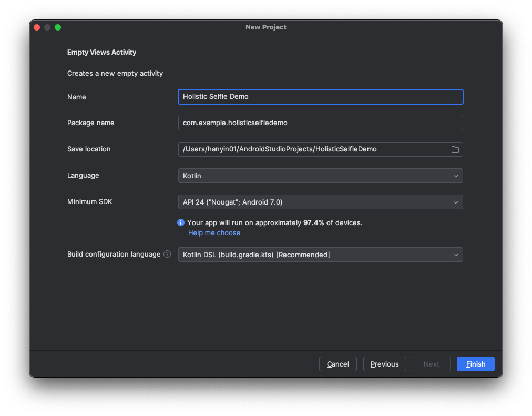
Task: Click Finish to create the project
Action: [x=475, y=364]
